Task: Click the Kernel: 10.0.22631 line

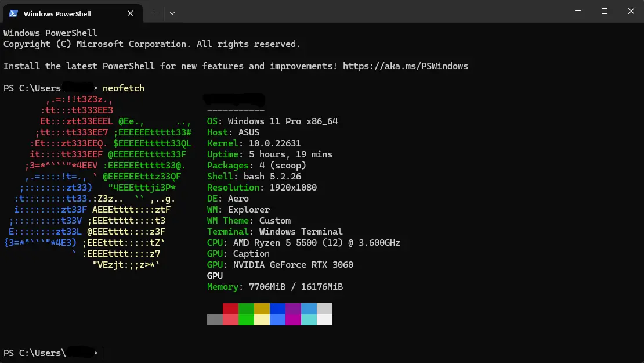Action: click(254, 143)
